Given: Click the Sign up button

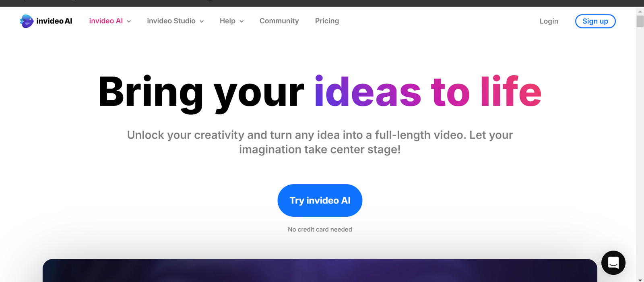Looking at the screenshot, I should point(595,21).
